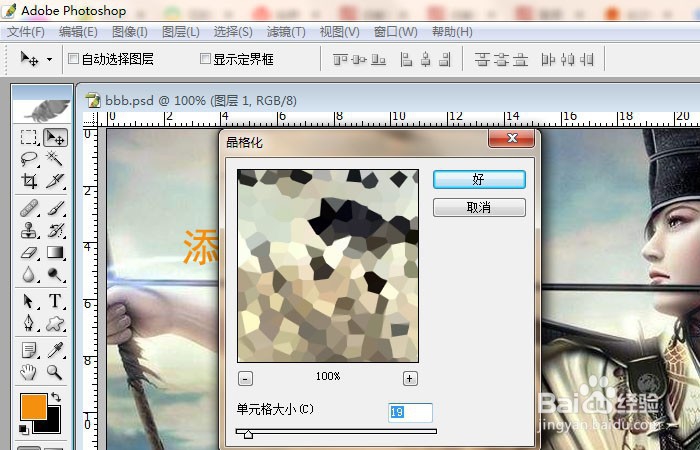This screenshot has width=700, height=450.
Task: Select the Brush tool
Action: click(x=55, y=208)
